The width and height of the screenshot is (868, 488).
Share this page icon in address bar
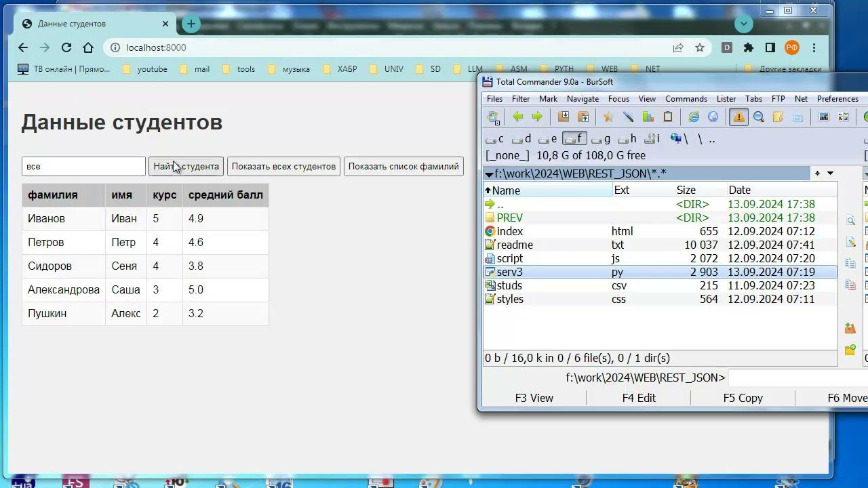[x=678, y=47]
